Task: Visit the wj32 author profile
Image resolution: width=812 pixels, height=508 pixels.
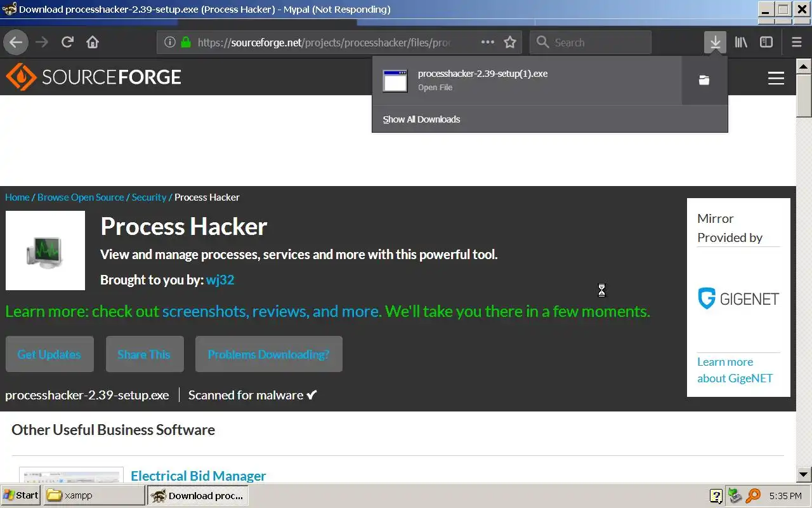Action: click(220, 280)
